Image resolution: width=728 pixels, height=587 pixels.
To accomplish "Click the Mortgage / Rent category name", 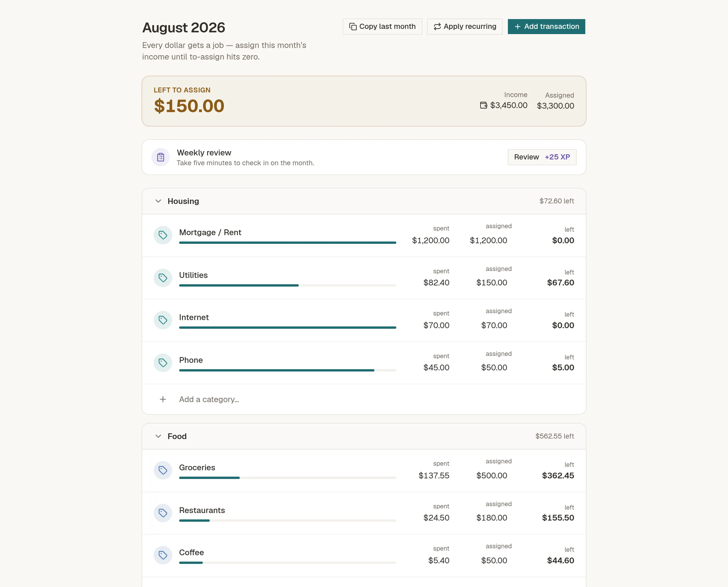I will pyautogui.click(x=210, y=233).
